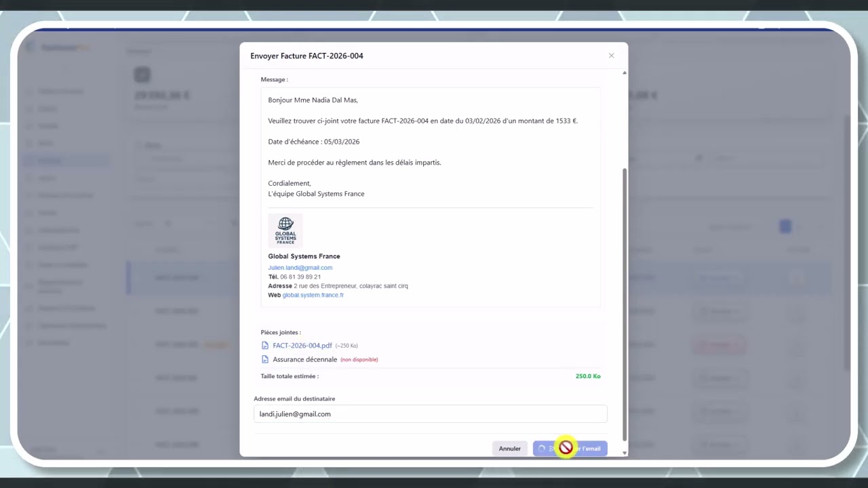The image size is (868, 488).
Task: Close the Envoyer Facture dialog
Action: pos(611,56)
